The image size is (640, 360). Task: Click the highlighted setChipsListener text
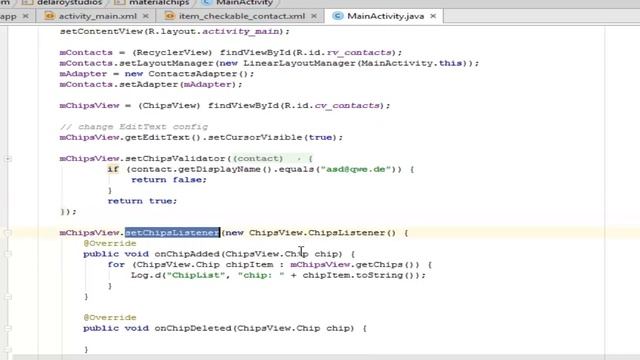click(172, 233)
